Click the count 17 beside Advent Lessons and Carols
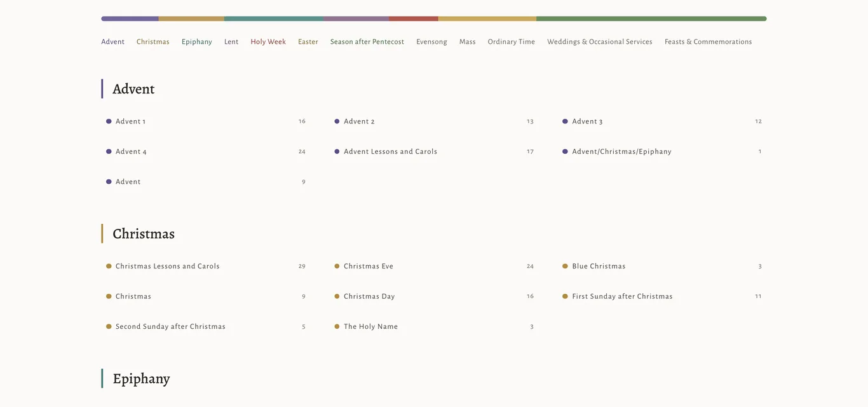 coord(530,151)
